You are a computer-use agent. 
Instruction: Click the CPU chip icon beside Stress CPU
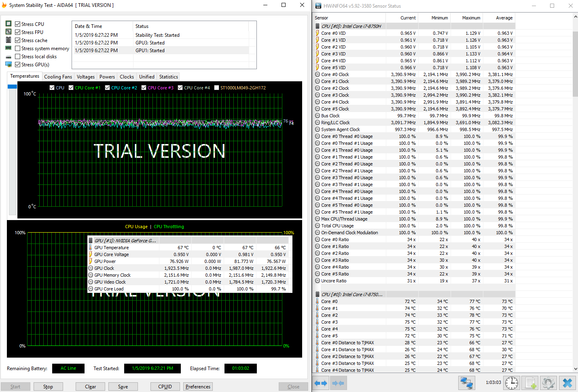pos(8,24)
